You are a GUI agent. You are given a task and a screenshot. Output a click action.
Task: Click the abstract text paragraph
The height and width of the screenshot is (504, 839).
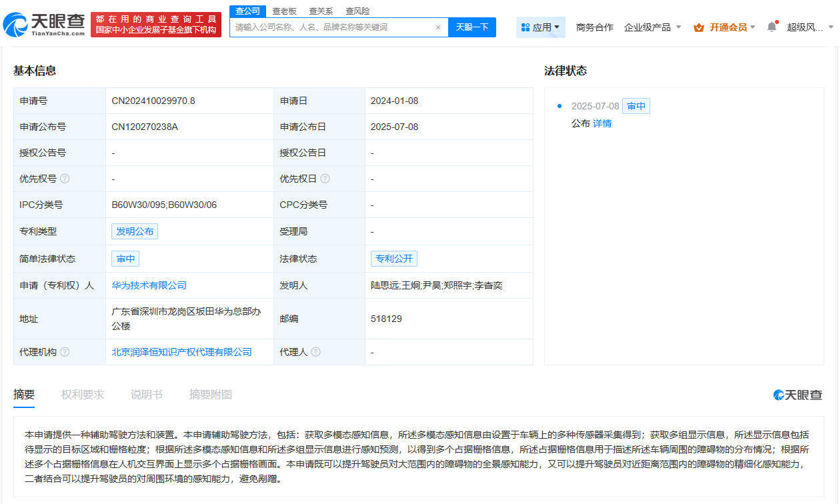click(417, 456)
